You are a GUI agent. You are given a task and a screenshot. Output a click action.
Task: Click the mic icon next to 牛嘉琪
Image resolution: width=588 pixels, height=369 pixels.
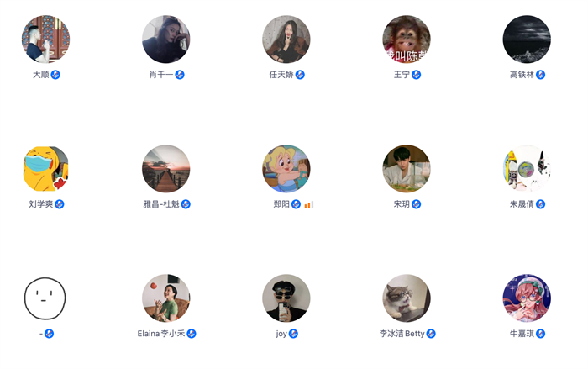pos(540,334)
